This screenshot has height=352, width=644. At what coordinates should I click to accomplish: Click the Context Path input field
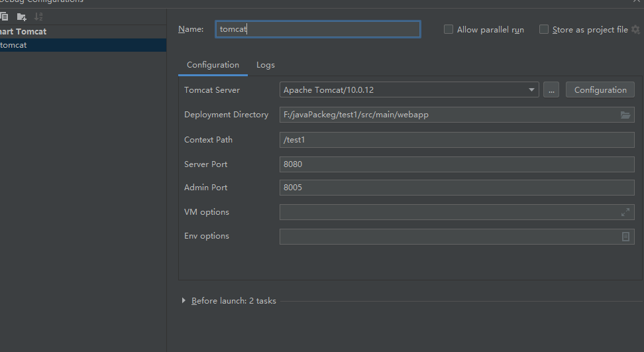(456, 140)
